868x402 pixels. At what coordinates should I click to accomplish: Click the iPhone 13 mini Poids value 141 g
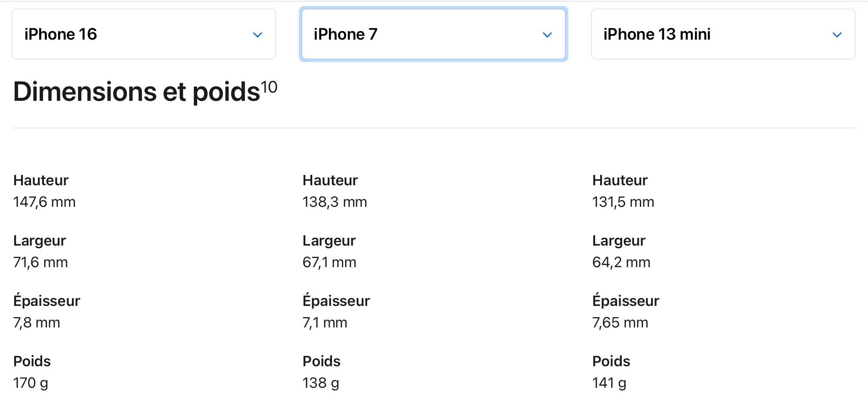[609, 383]
